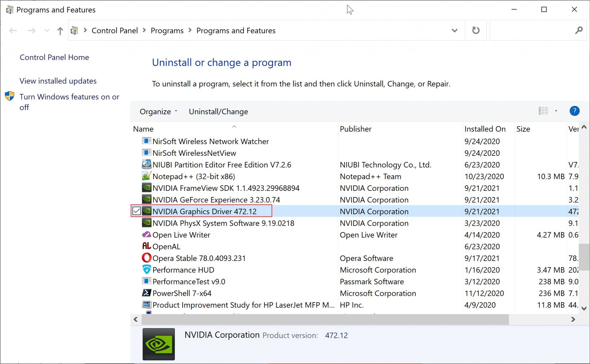The image size is (590, 364).
Task: Open Control Panel Home
Action: pyautogui.click(x=54, y=57)
